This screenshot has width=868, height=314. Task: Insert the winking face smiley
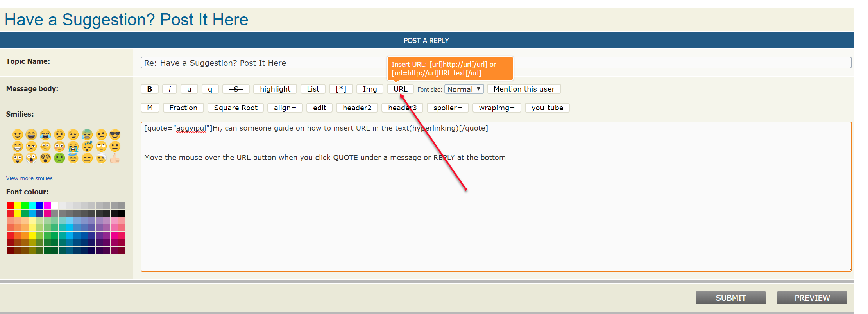click(73, 135)
